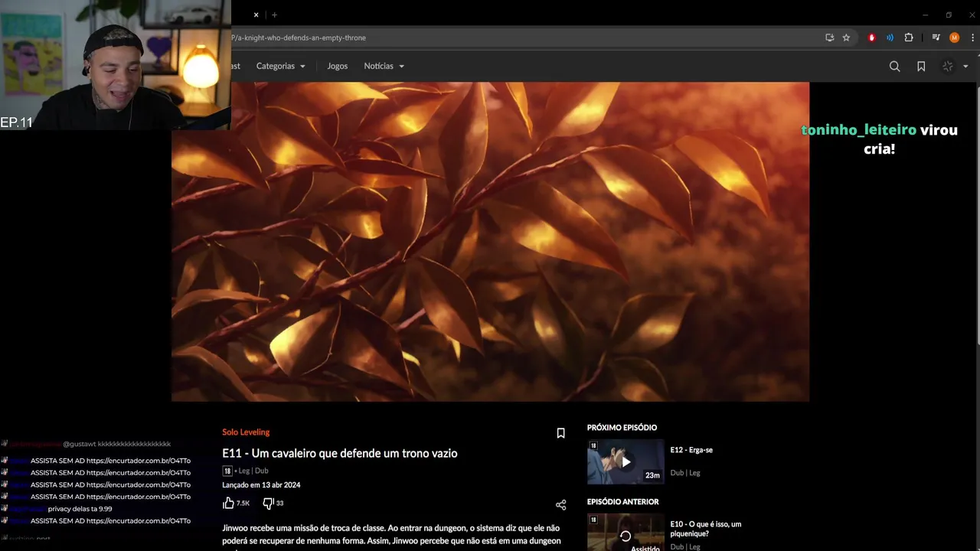Image resolution: width=980 pixels, height=551 pixels.
Task: Open the watchlist bookmark in site header
Action: click(921, 67)
